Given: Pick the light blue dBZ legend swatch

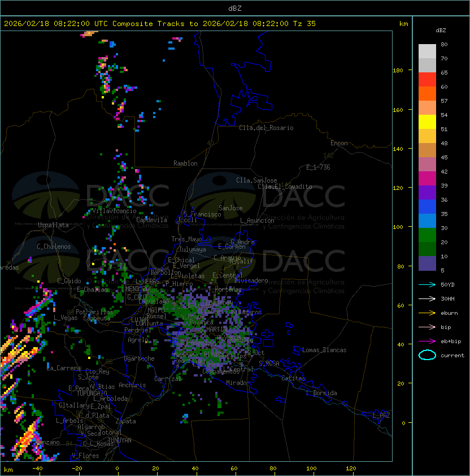Looking at the screenshot, I should [427, 221].
